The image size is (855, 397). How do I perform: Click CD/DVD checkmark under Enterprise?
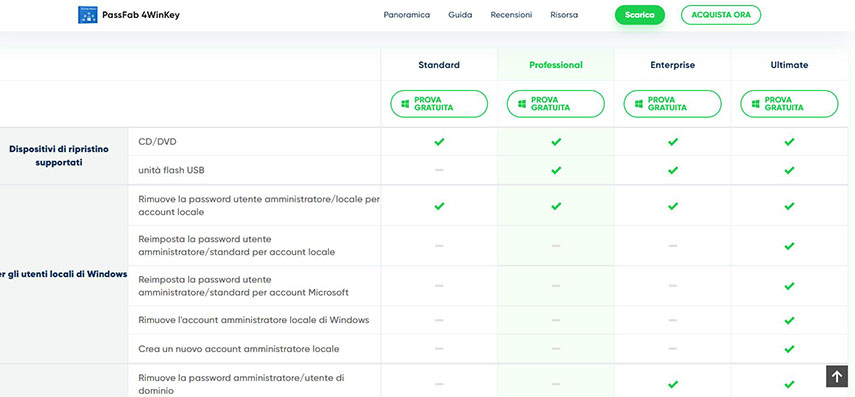coord(672,142)
